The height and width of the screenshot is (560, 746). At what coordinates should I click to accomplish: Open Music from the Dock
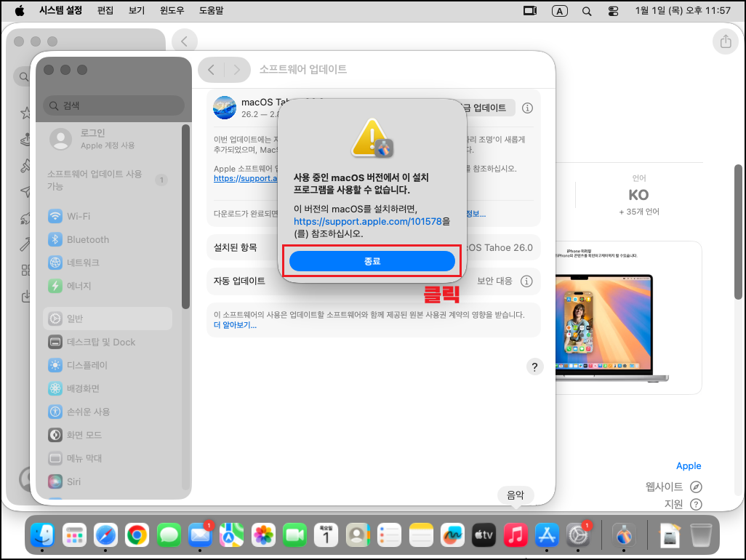(516, 535)
